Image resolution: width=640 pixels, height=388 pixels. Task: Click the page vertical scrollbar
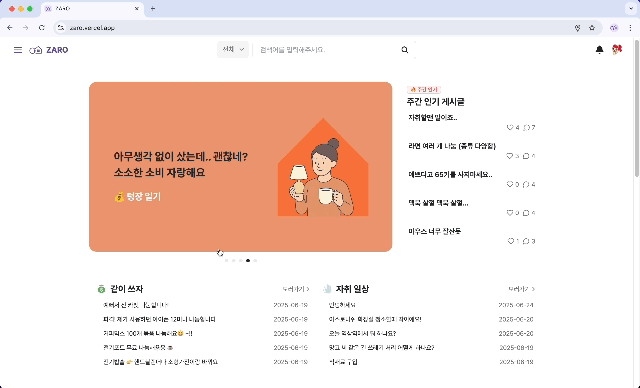point(636,108)
